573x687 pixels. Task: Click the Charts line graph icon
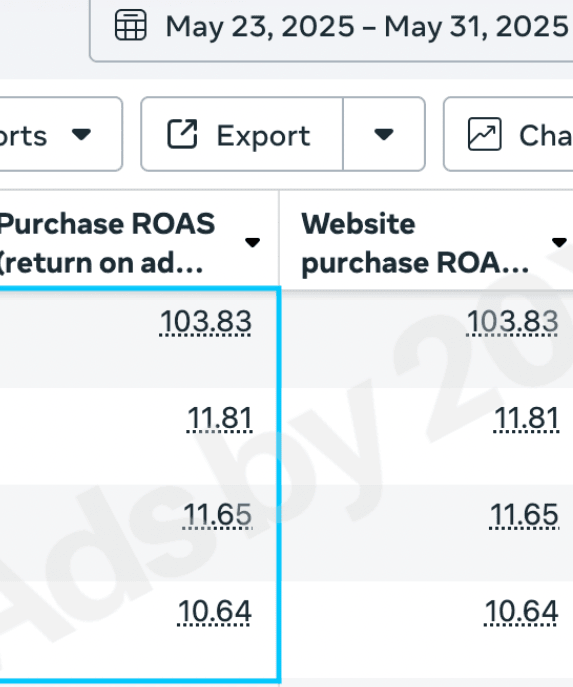(x=485, y=134)
